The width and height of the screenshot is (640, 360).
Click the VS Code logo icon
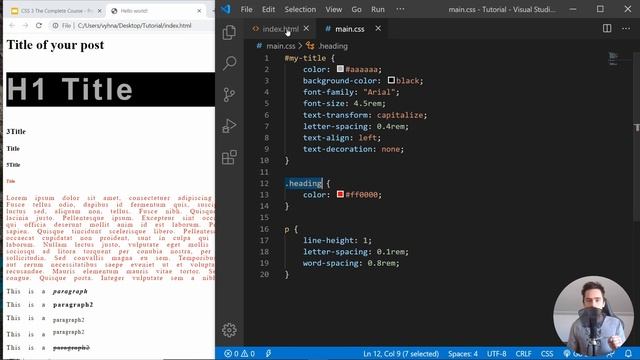tap(226, 9)
